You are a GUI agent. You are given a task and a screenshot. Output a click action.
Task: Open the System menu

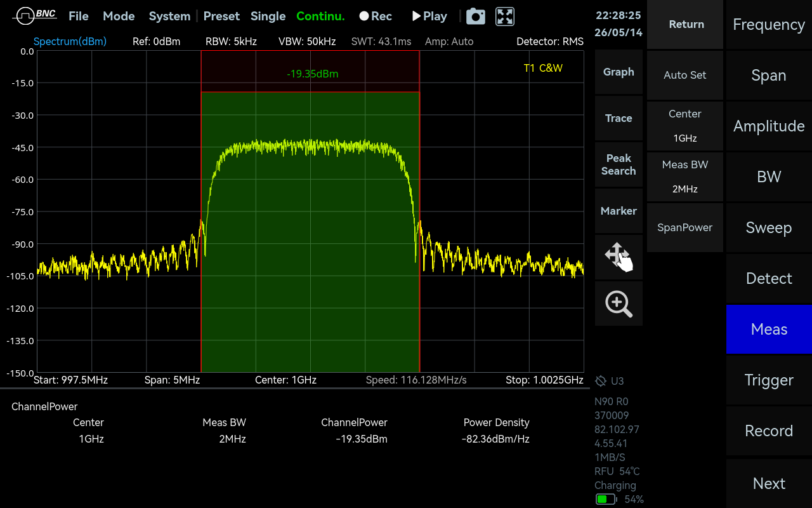169,17
